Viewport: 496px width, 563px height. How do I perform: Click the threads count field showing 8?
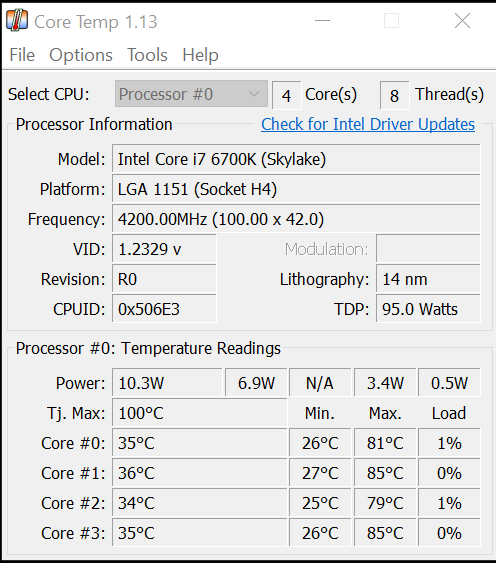point(394,95)
